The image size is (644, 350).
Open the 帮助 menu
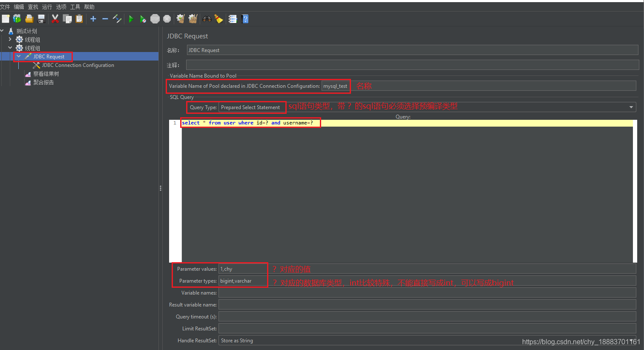click(89, 7)
